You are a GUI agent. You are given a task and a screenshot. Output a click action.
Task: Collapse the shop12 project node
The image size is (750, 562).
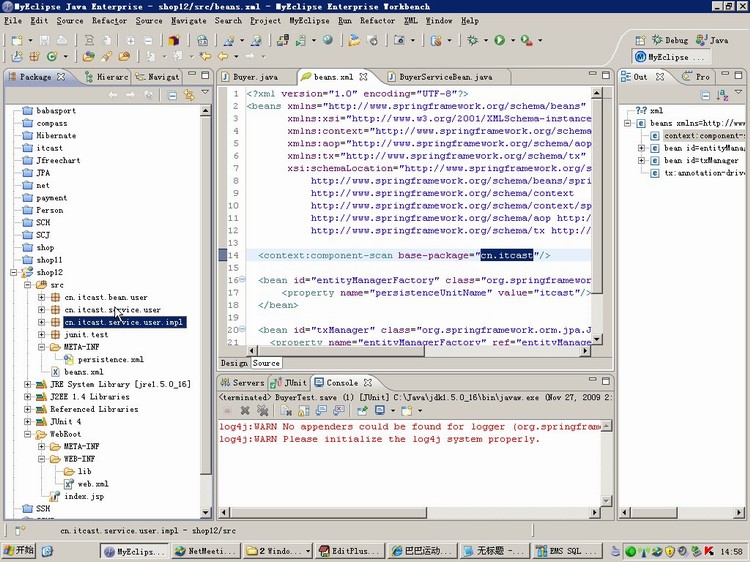(x=13, y=272)
